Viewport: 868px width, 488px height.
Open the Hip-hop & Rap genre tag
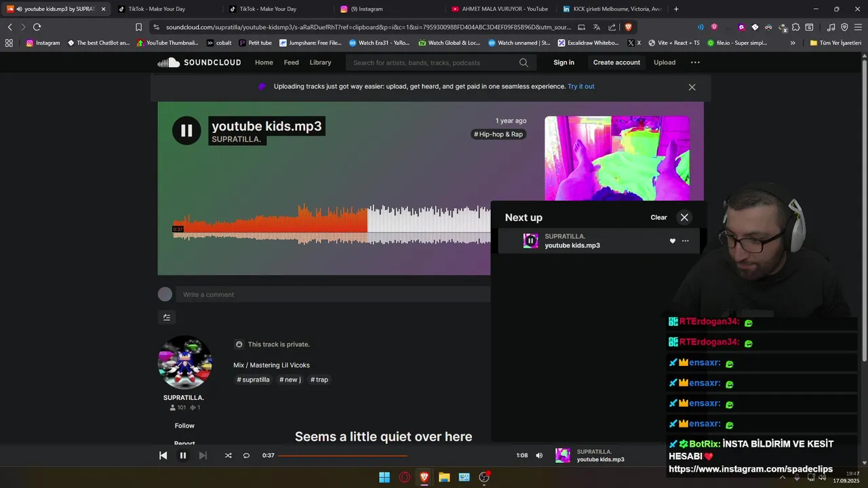click(x=498, y=134)
